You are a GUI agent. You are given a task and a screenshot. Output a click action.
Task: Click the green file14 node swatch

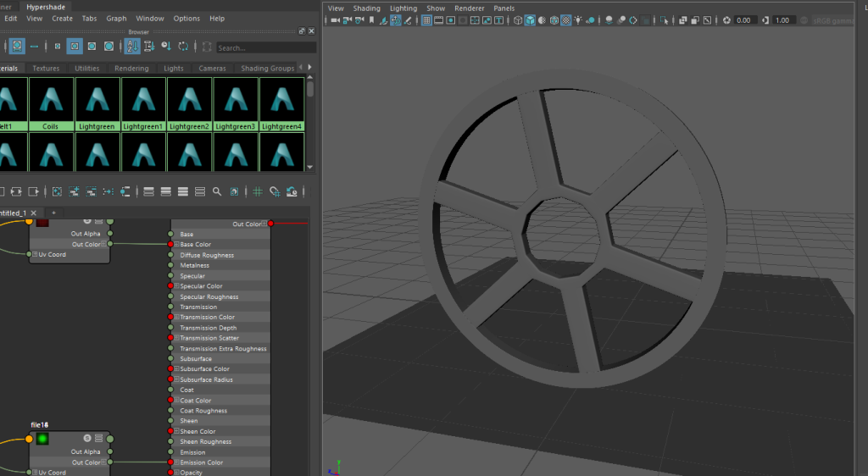42,438
